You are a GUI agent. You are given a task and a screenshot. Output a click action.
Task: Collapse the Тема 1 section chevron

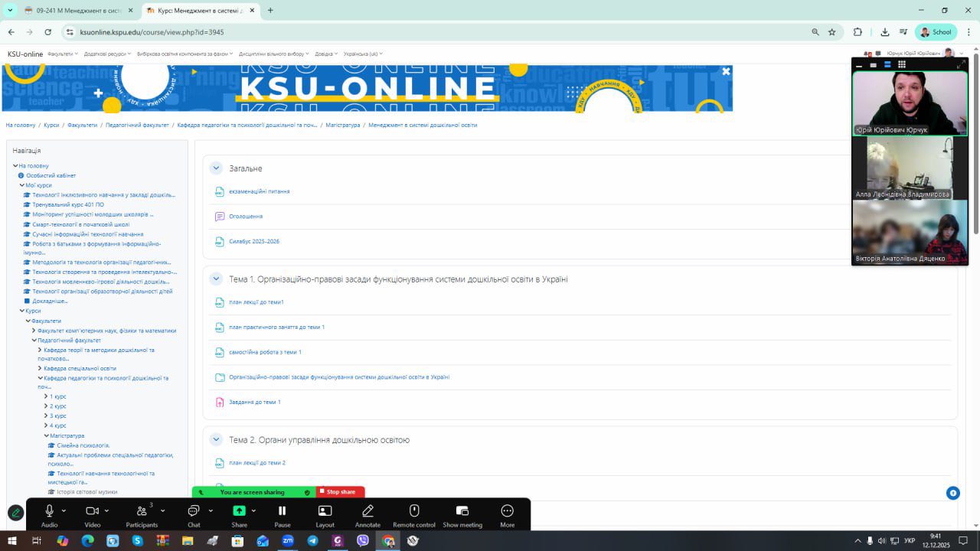click(x=216, y=279)
